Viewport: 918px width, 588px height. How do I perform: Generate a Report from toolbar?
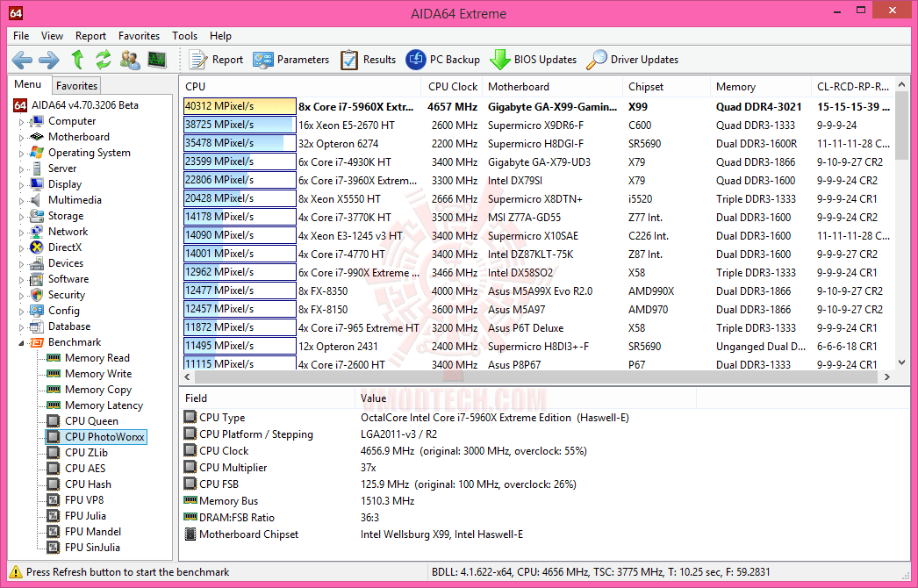click(215, 59)
